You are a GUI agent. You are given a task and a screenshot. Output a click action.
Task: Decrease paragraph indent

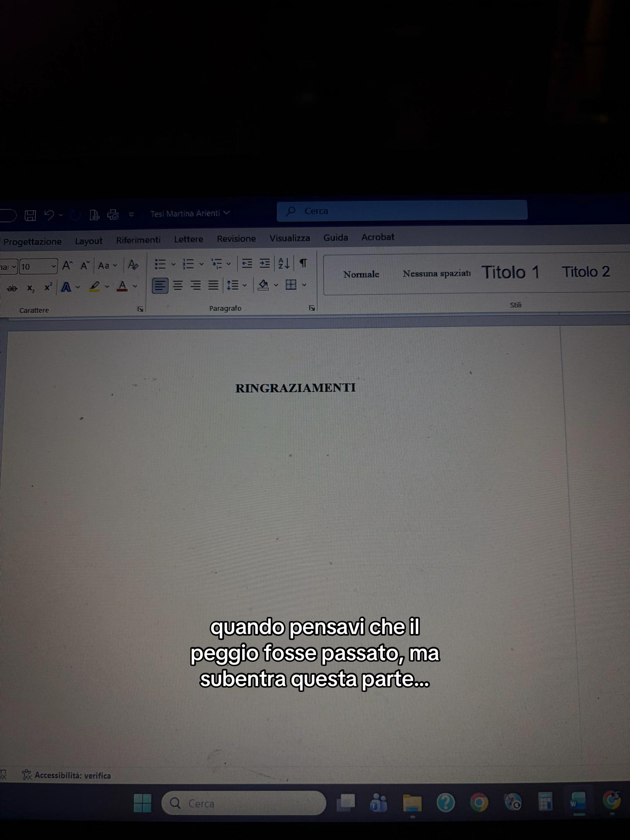tap(247, 263)
